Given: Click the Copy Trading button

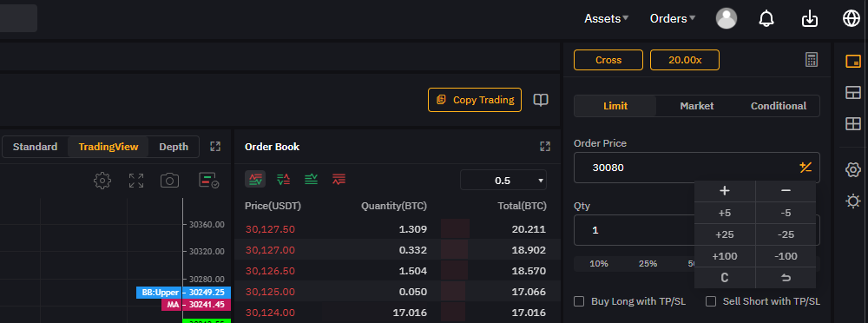Looking at the screenshot, I should coord(475,100).
